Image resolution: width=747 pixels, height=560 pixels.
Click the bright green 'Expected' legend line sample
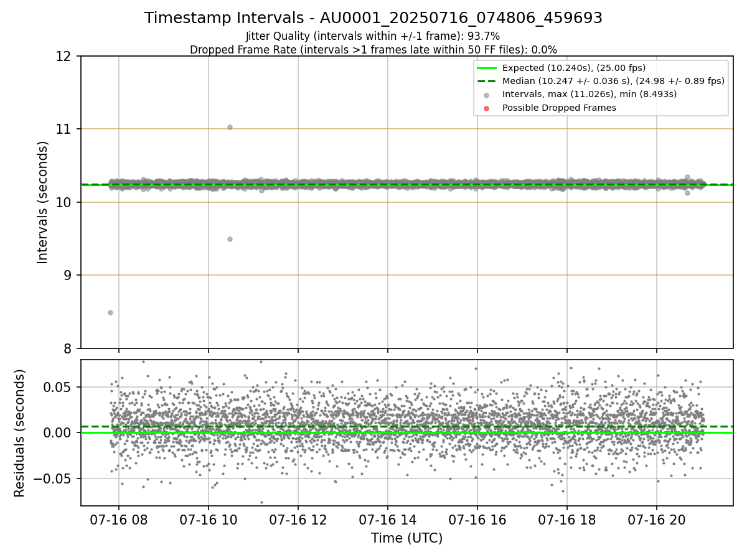coord(486,68)
